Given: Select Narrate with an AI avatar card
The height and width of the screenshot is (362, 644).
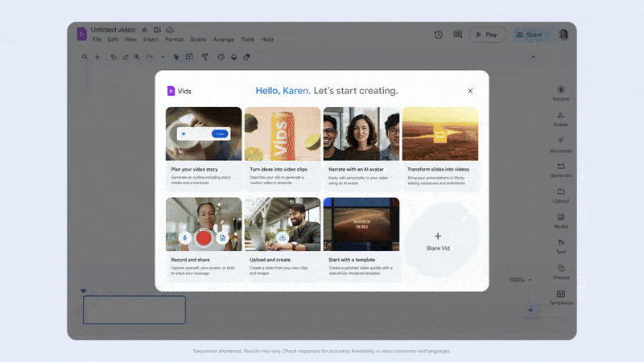Looking at the screenshot, I should click(361, 150).
